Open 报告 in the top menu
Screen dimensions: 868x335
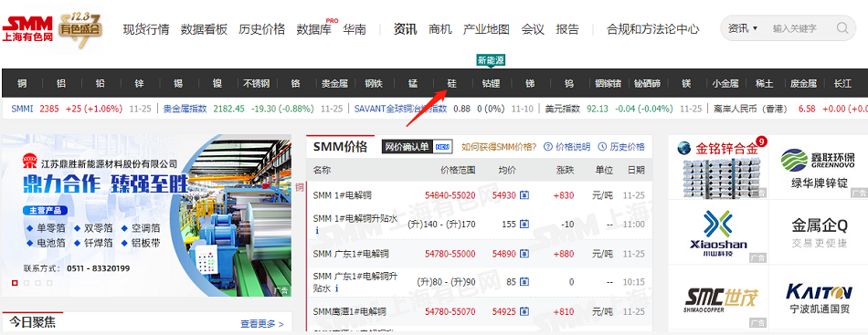tap(567, 29)
